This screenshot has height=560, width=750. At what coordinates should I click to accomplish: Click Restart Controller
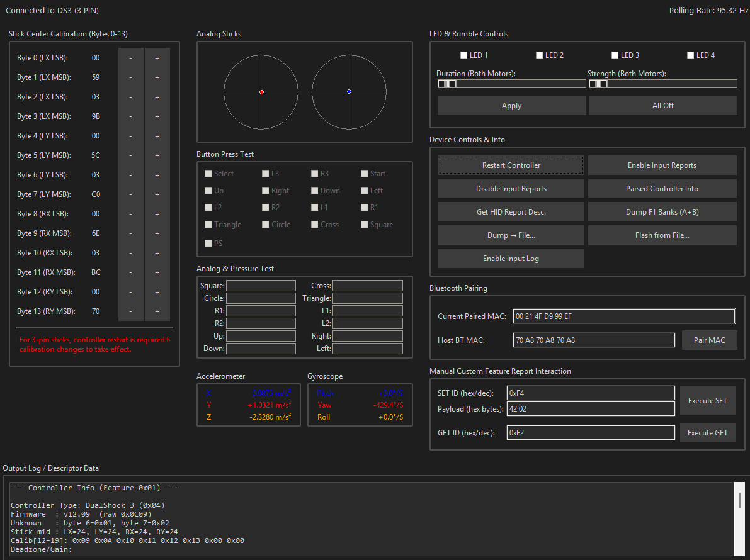pyautogui.click(x=511, y=165)
